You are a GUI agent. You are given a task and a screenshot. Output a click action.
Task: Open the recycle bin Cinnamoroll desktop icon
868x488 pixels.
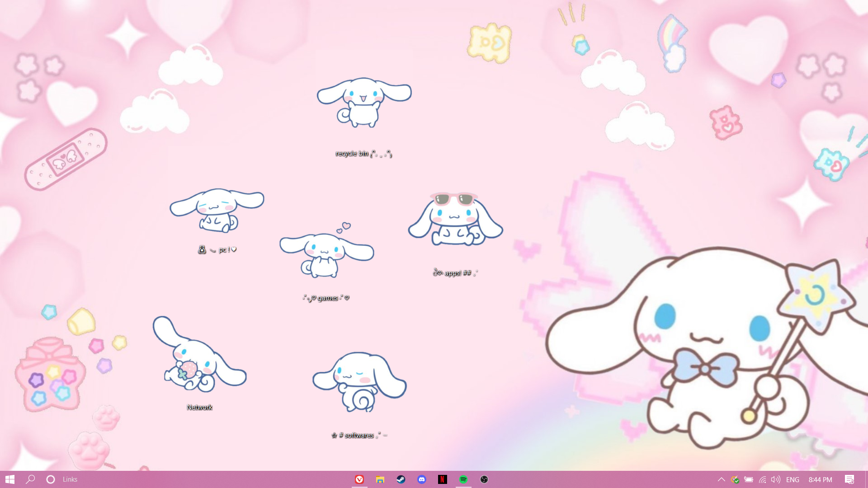pos(364,103)
